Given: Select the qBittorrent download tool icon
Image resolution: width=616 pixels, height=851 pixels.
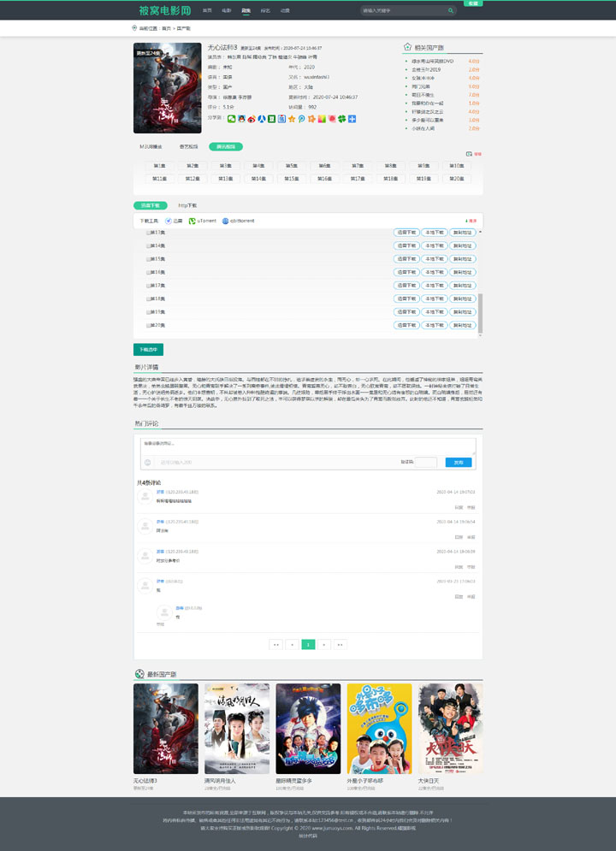Looking at the screenshot, I should [x=226, y=221].
